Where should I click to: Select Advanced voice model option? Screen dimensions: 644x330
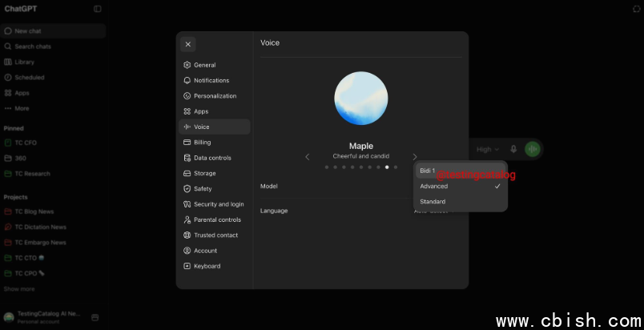461,186
